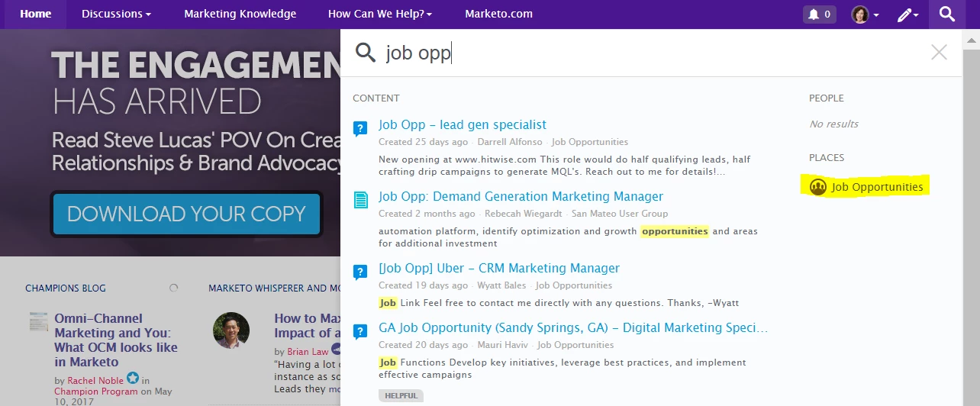
Task: Expand the Discussions dropdown menu
Action: [x=116, y=14]
